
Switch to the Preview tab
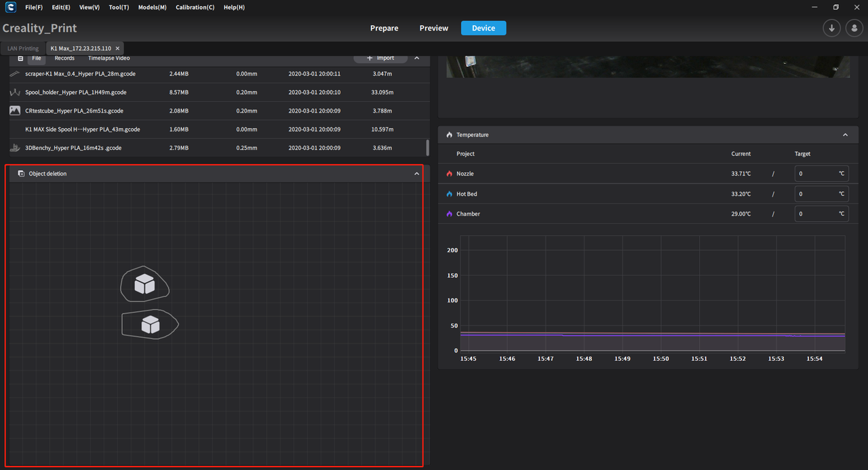pos(434,28)
